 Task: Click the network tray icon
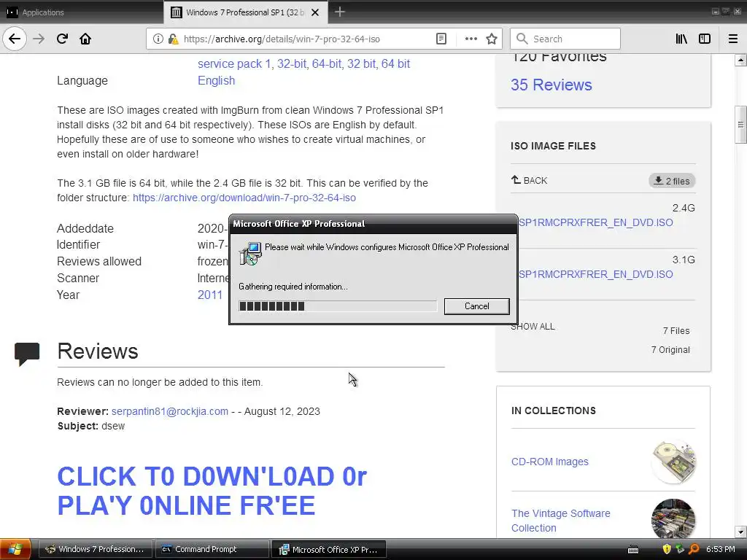[681, 549]
